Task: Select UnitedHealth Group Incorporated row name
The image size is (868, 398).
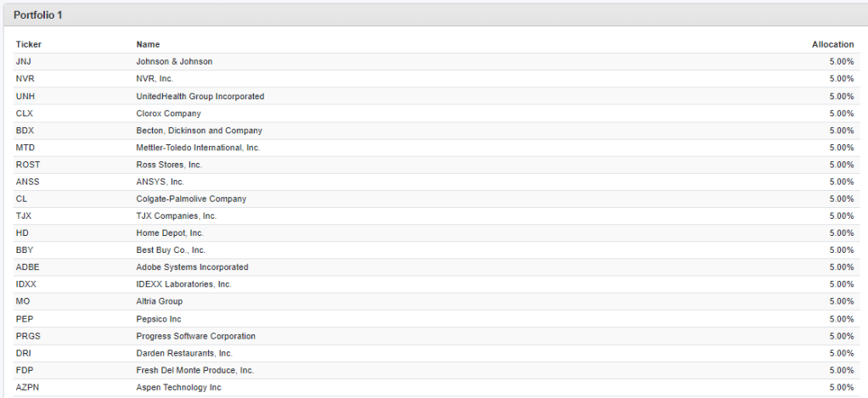Action: (200, 97)
